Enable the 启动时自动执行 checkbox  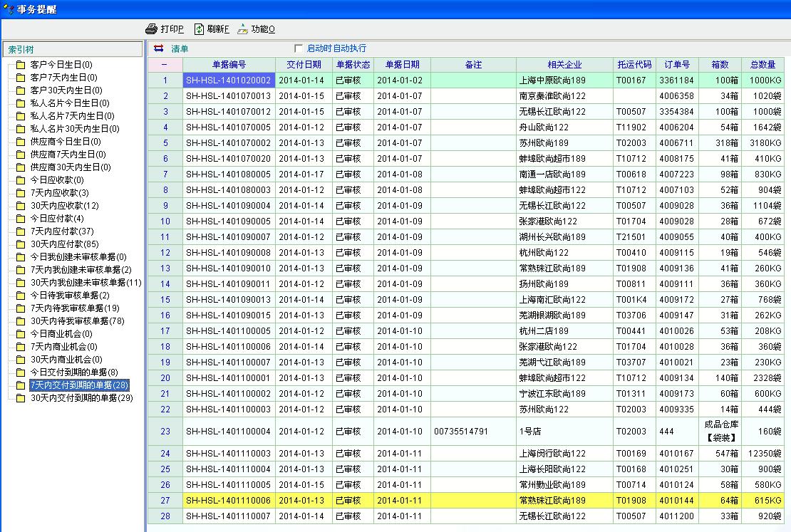(299, 48)
